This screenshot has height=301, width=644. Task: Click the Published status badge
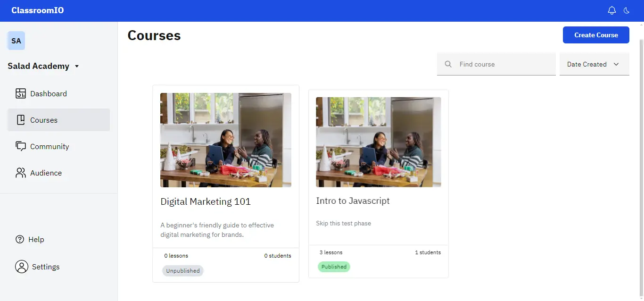point(334,267)
